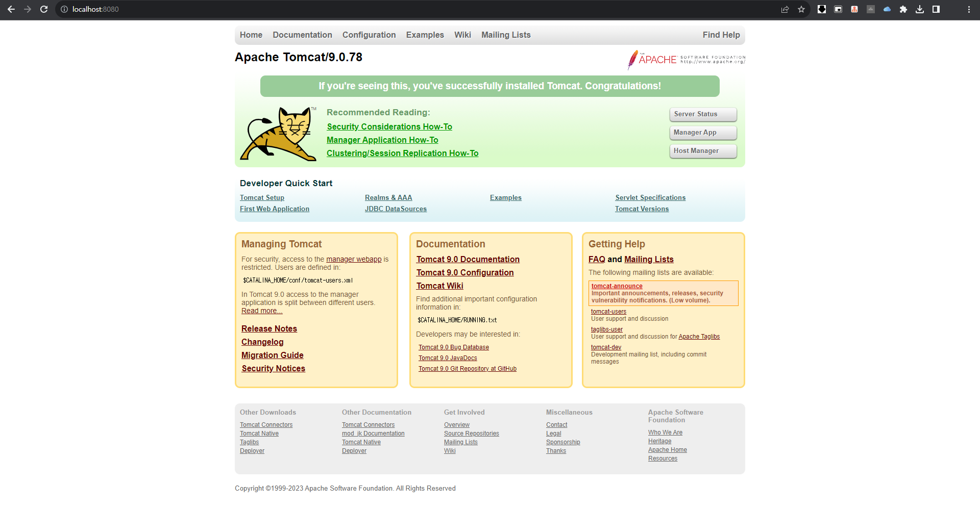The height and width of the screenshot is (510, 980).
Task: Open Tomcat 9.0 JavaDocs link
Action: (448, 358)
